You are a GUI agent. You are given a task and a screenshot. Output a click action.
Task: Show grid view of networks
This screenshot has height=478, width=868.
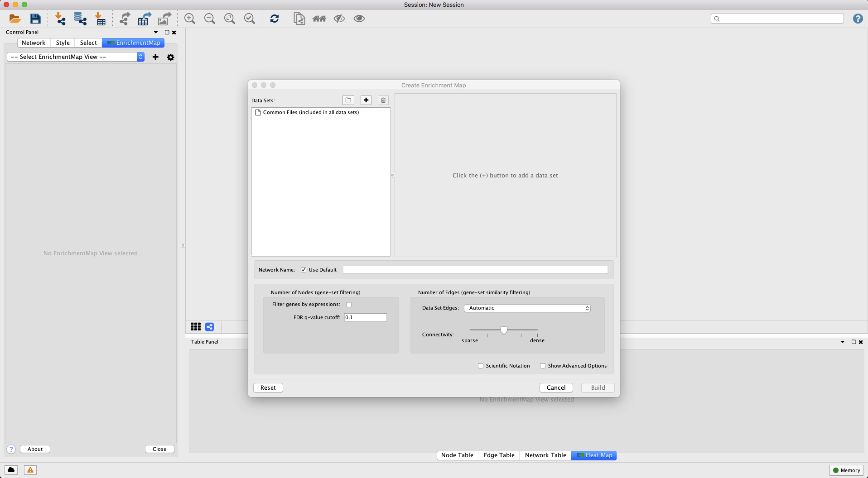pos(196,327)
